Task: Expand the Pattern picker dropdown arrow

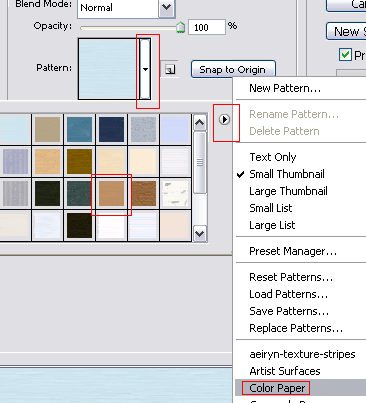Action: coord(145,69)
